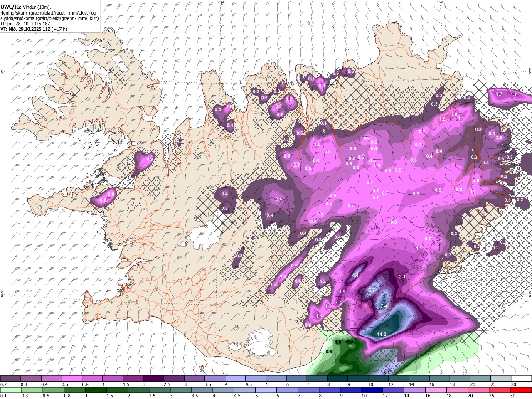Screen dimensions: 532x399
Task: Click the 6.3 value on the map
Action: point(386,373)
